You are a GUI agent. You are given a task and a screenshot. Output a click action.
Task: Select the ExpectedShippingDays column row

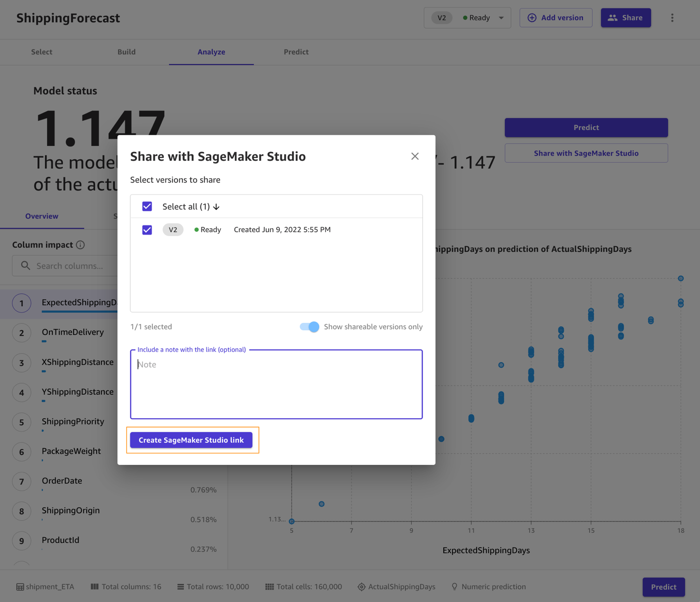tap(59, 303)
